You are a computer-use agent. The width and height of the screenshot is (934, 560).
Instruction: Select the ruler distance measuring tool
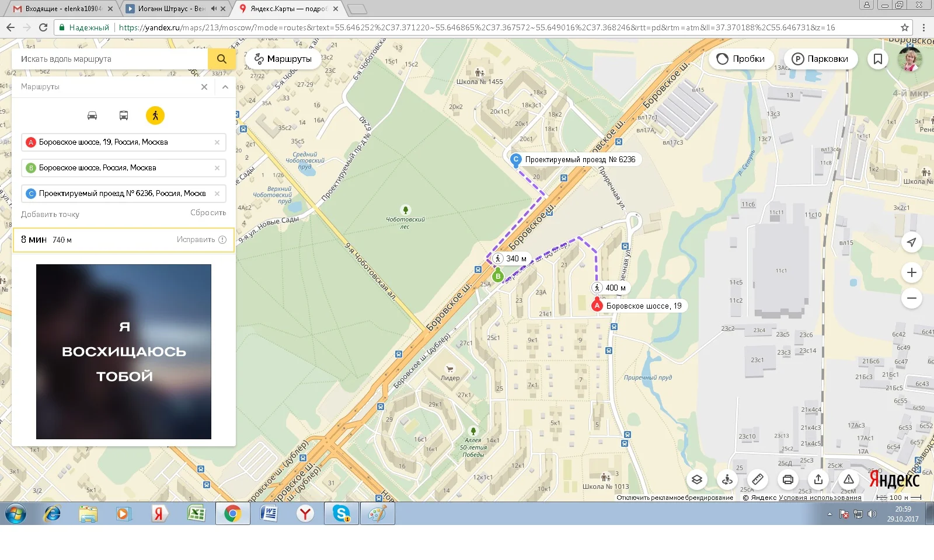pyautogui.click(x=758, y=480)
